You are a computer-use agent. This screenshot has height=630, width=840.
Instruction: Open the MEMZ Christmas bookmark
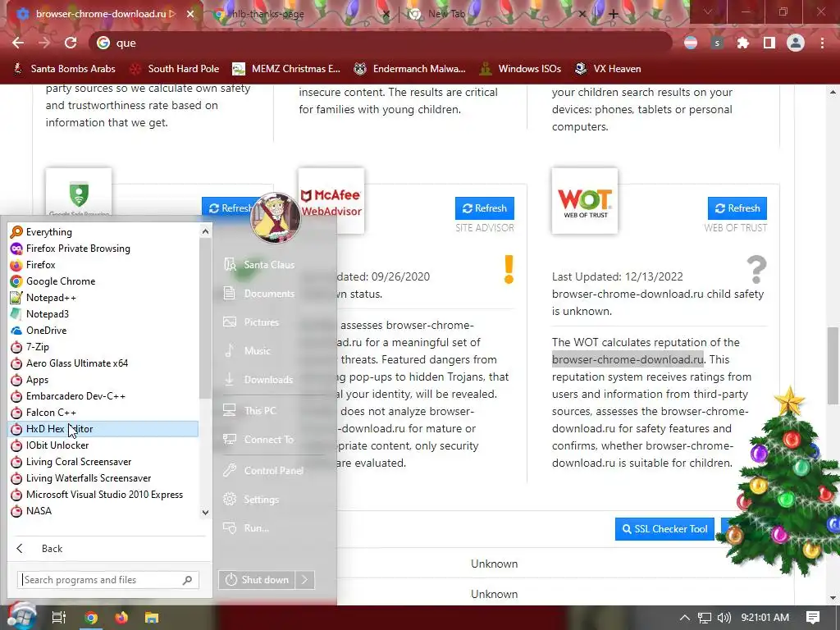[x=286, y=69]
